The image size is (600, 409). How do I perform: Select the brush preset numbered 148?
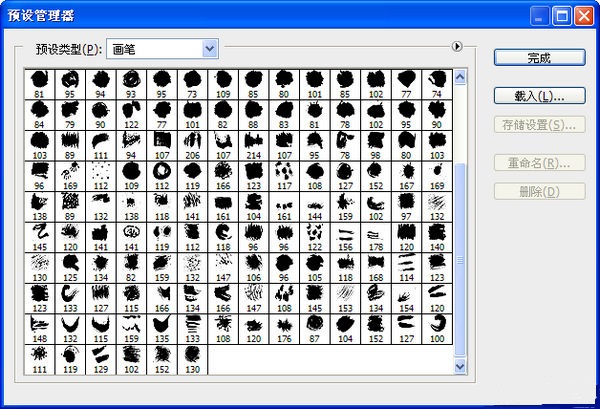[39, 330]
